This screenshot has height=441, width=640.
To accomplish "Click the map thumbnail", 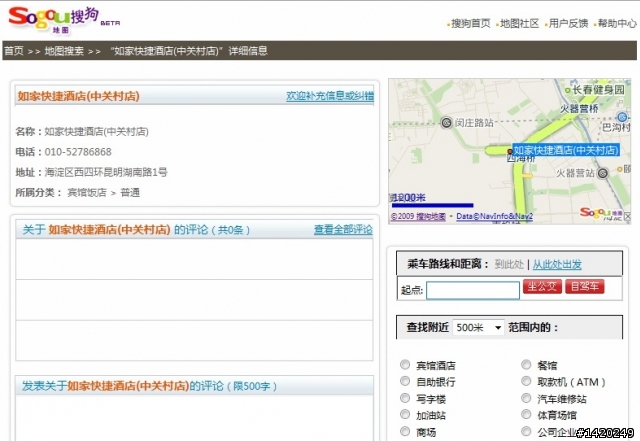I will (509, 151).
